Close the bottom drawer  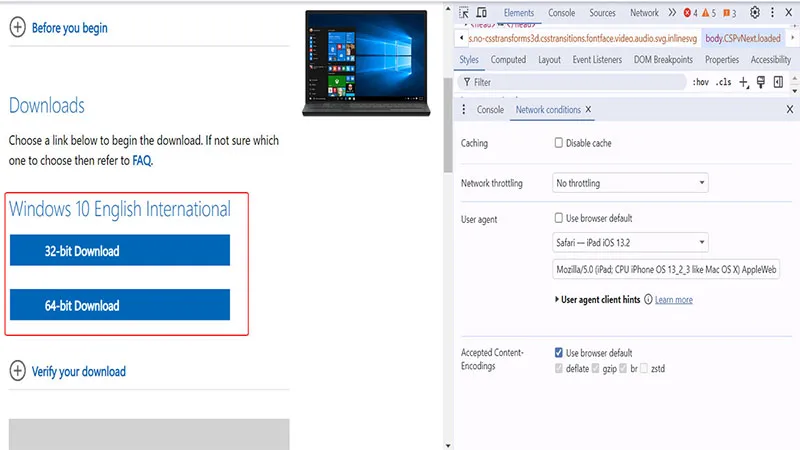tap(790, 110)
